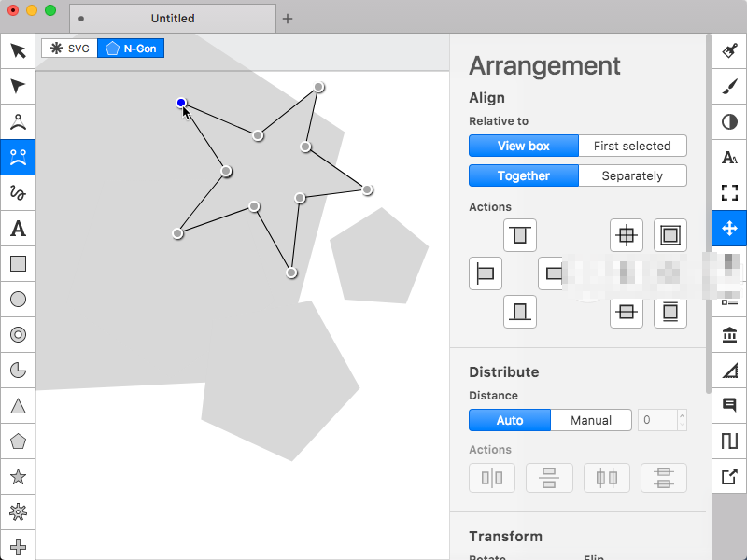Select the Triangle shape tool
Image resolution: width=747 pixels, height=560 pixels.
(x=18, y=406)
